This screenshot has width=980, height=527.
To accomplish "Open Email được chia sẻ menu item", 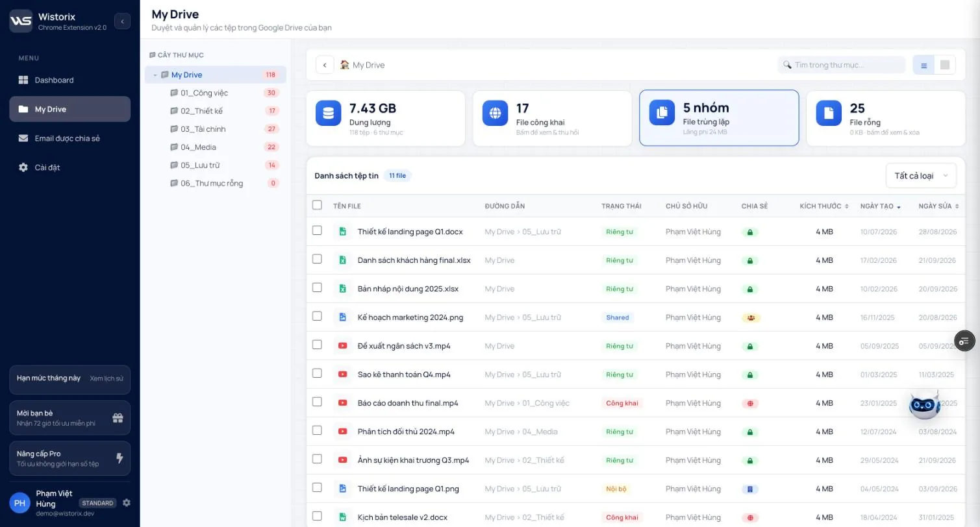I will (70, 138).
